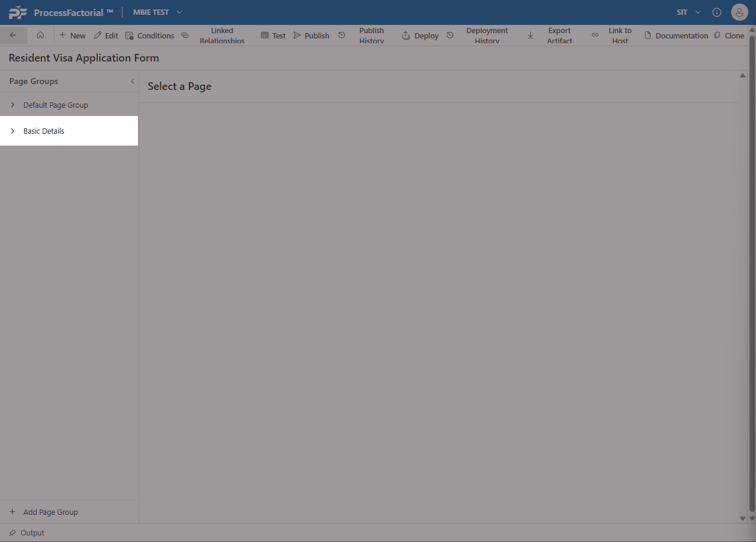Click Export Artifact
This screenshot has width=756, height=542.
pos(552,36)
